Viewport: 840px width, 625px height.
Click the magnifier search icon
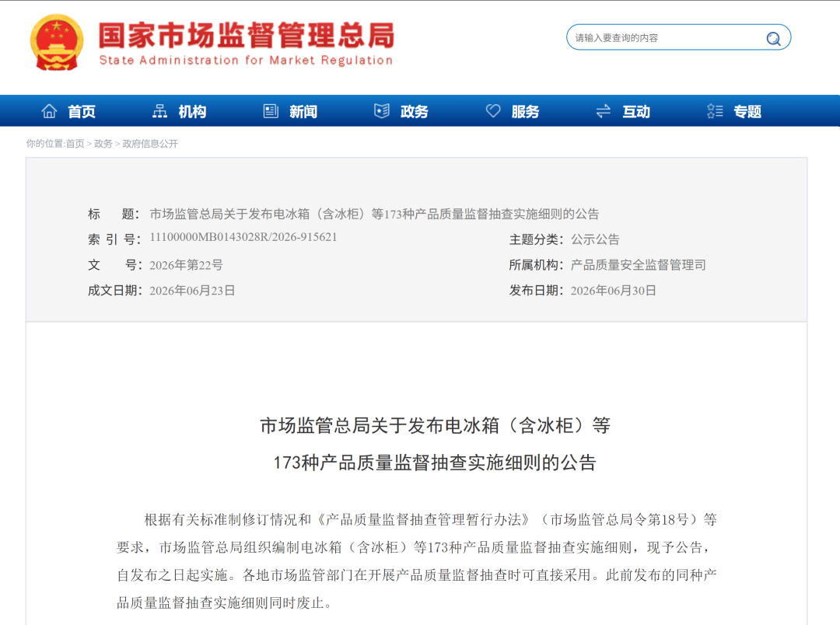[x=773, y=39]
